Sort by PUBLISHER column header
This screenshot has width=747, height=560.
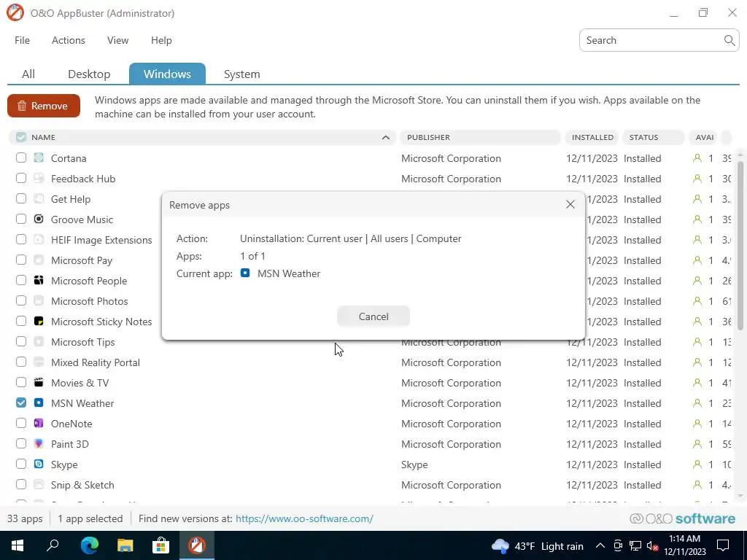(x=480, y=137)
